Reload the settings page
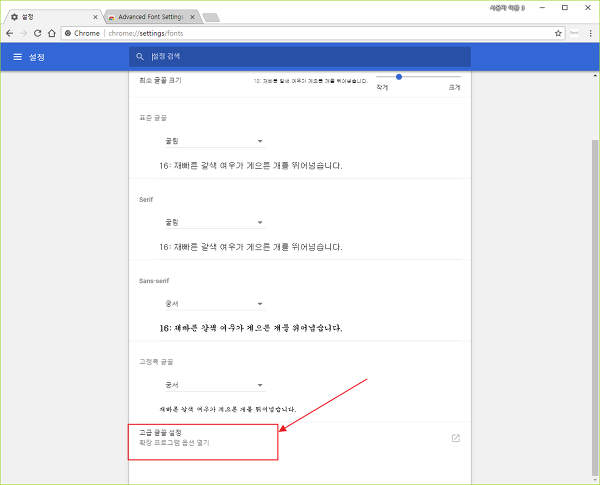The image size is (600, 485). tap(38, 33)
